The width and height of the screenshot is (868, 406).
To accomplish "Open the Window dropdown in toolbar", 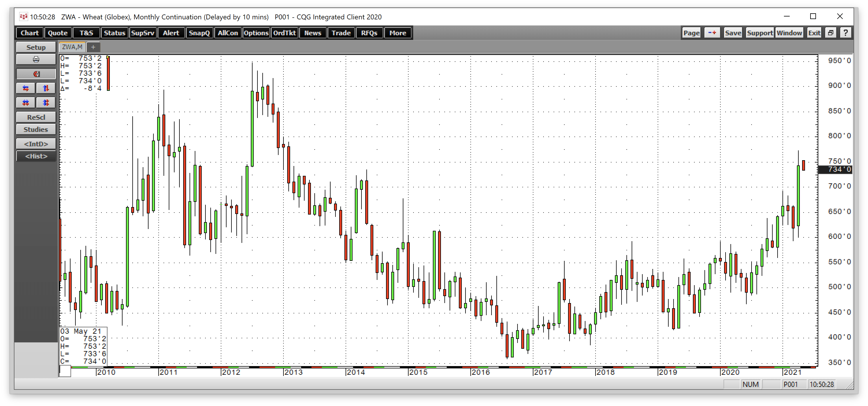I will pyautogui.click(x=789, y=33).
